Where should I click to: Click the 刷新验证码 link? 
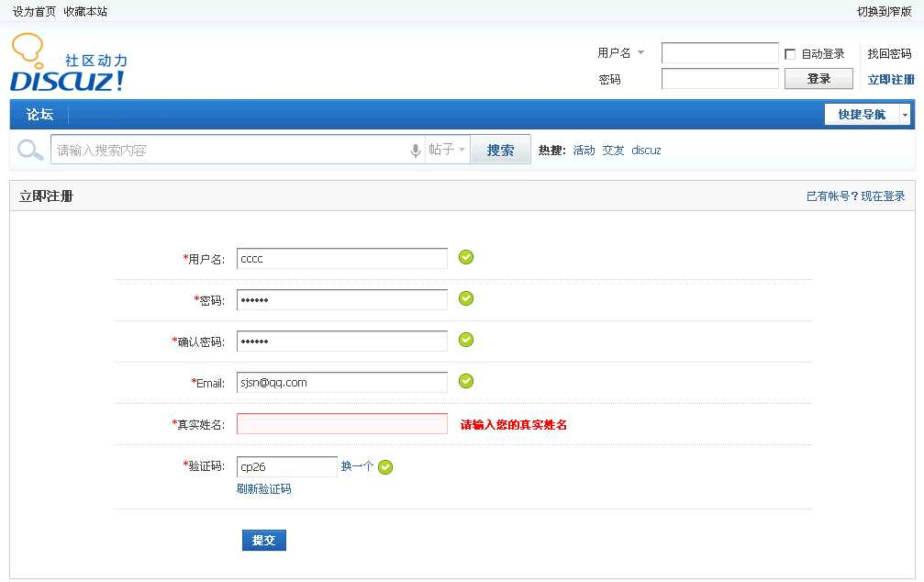click(x=263, y=489)
